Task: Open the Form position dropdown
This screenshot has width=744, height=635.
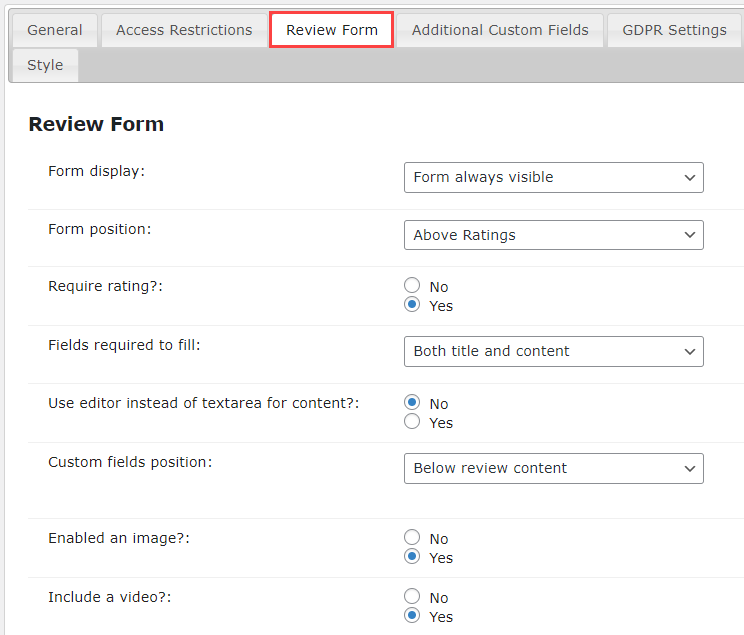Action: [553, 235]
